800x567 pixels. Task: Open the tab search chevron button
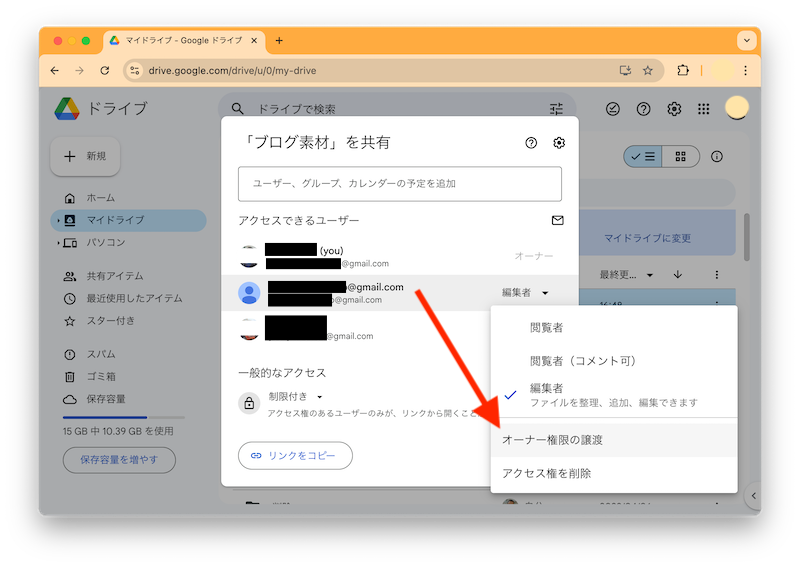tap(746, 40)
